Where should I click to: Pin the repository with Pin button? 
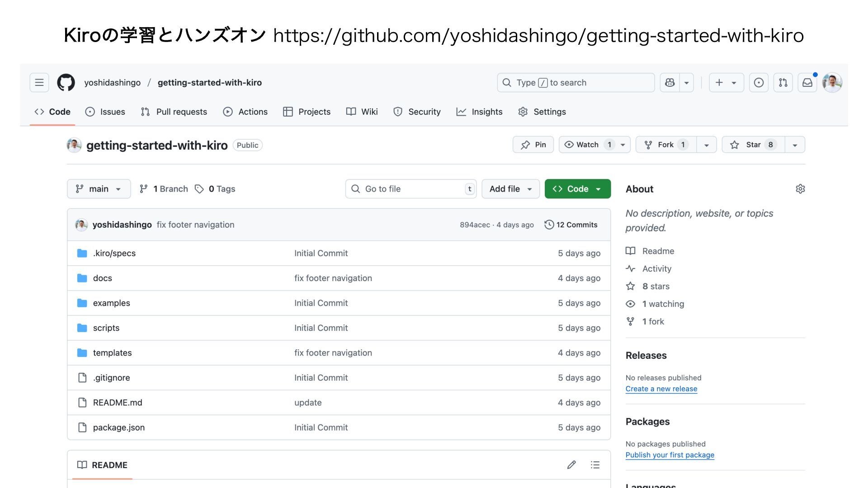[x=533, y=145]
